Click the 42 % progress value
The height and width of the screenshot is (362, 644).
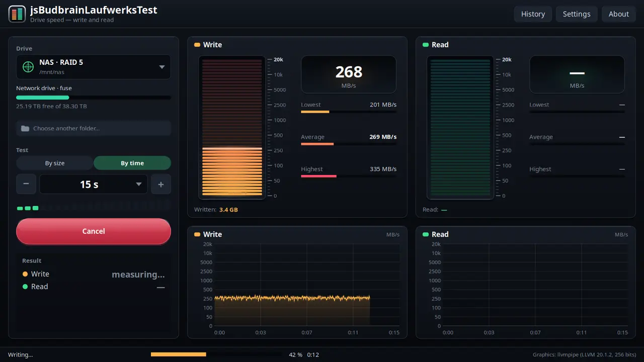[x=296, y=355]
